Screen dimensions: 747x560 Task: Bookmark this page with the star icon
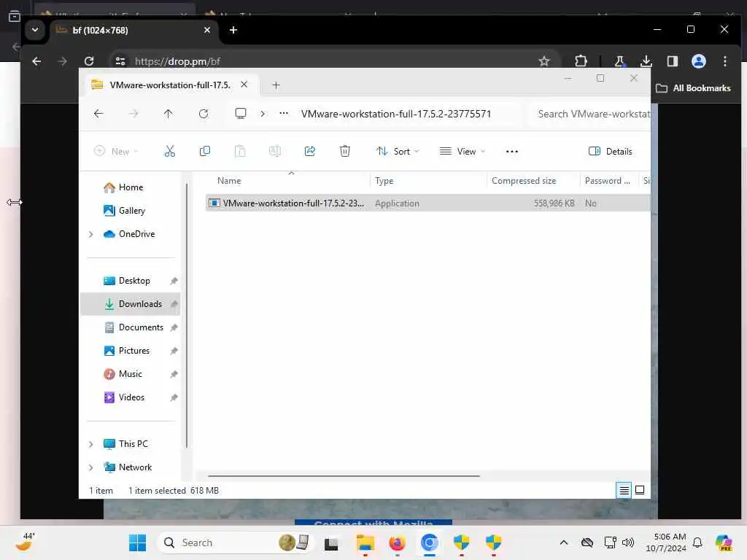click(x=544, y=61)
